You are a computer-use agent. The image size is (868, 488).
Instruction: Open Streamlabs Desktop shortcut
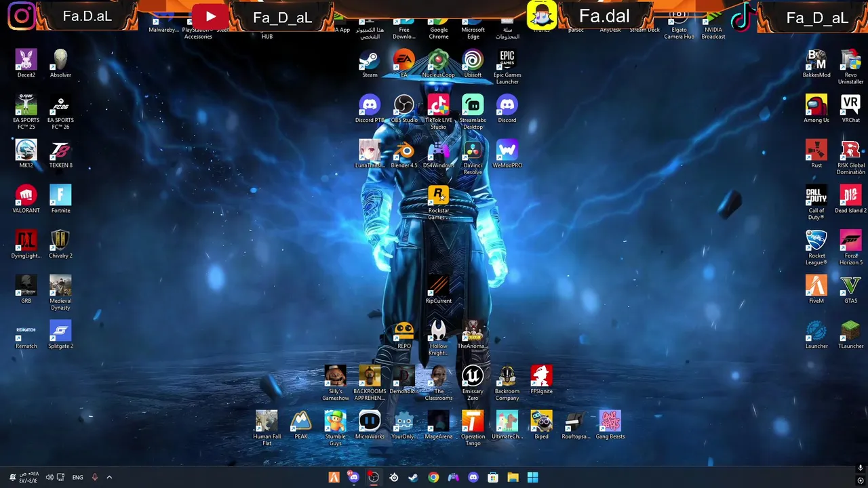473,113
